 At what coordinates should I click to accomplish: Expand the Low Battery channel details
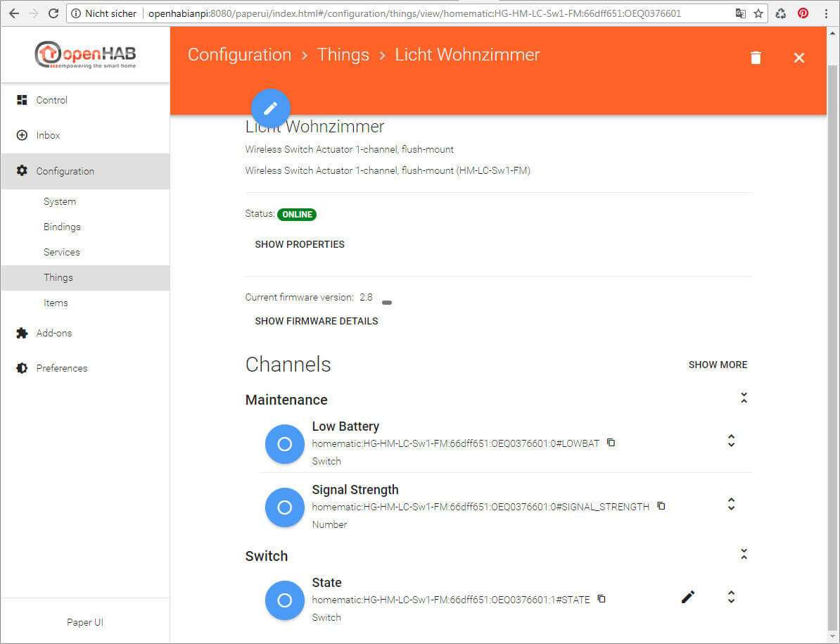[731, 441]
